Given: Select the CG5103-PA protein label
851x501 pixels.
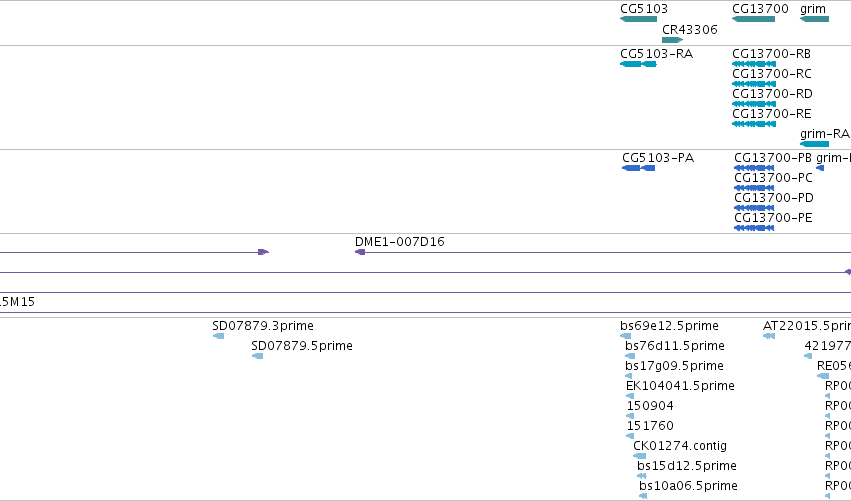Looking at the screenshot, I should click(658, 158).
